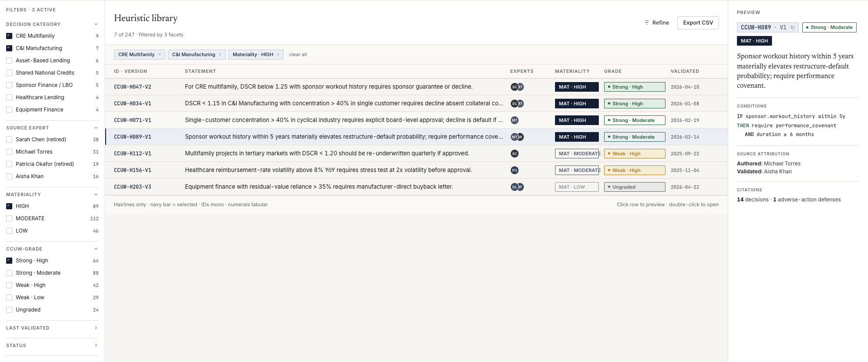Sort by the Validated column header
The width and height of the screenshot is (868, 362).
tap(685, 71)
